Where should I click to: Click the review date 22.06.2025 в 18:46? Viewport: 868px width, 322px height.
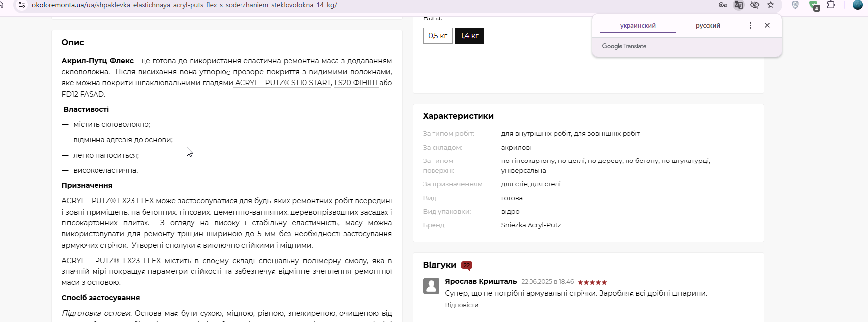coord(547,282)
